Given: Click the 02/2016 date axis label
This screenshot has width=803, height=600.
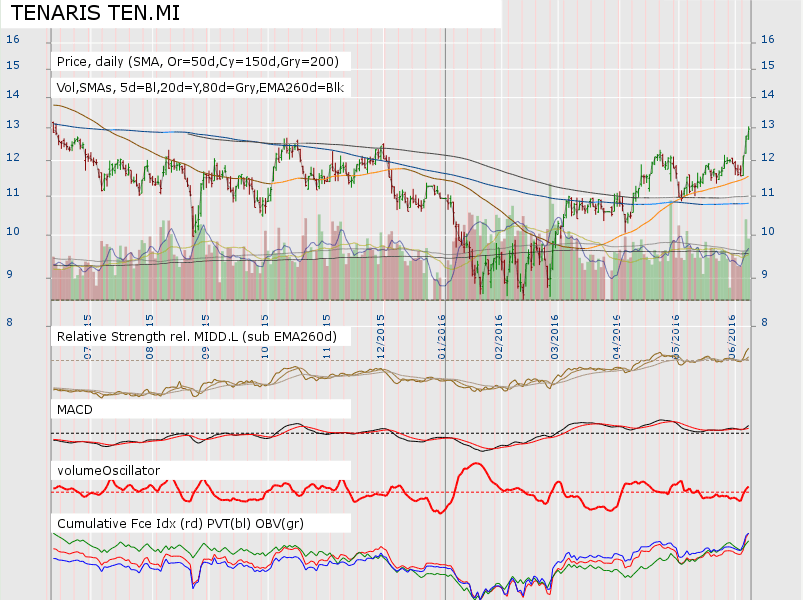Looking at the screenshot, I should 498,337.
